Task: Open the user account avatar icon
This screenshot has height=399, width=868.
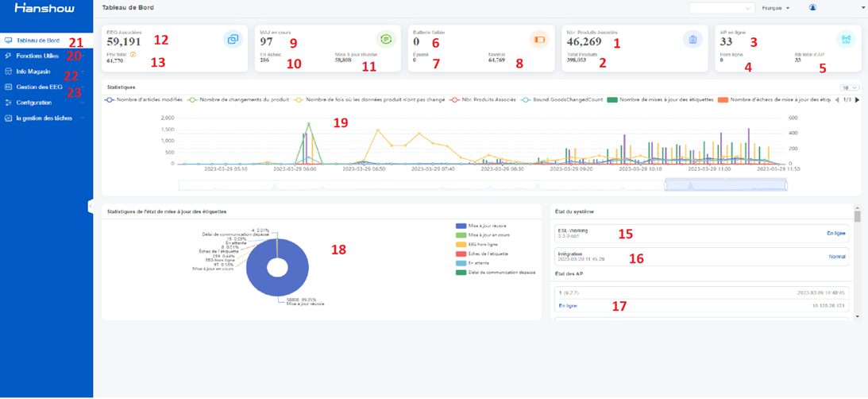Action: tap(812, 8)
